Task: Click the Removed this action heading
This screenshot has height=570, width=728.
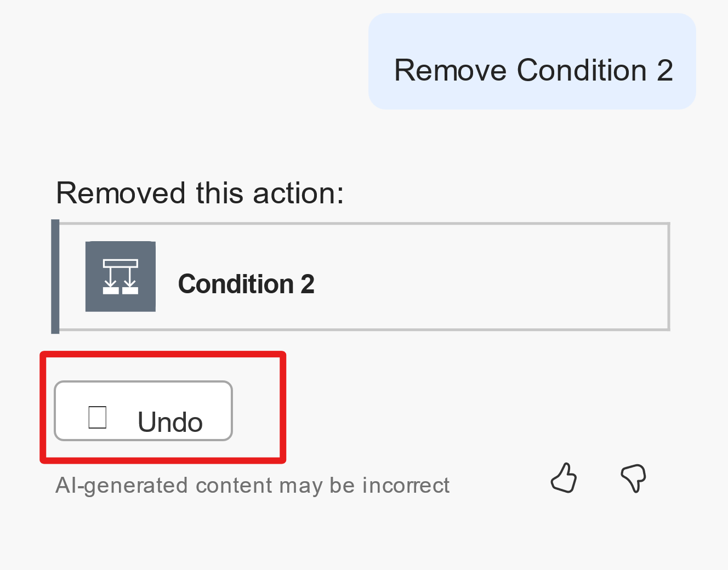Action: coord(200,193)
